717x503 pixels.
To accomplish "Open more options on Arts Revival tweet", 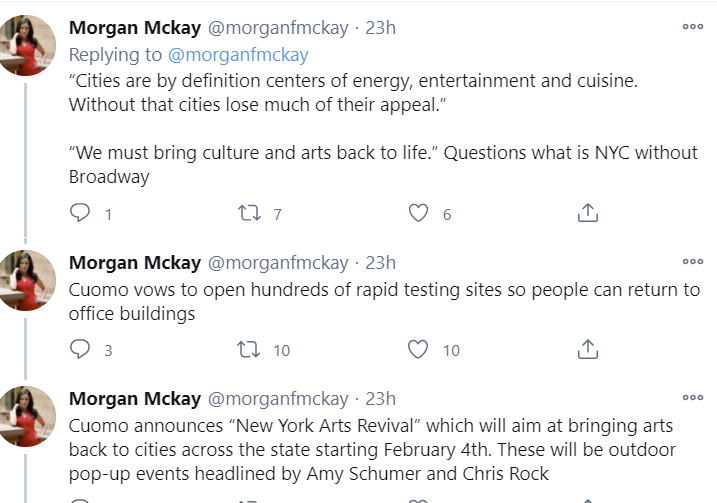I will pyautogui.click(x=692, y=398).
